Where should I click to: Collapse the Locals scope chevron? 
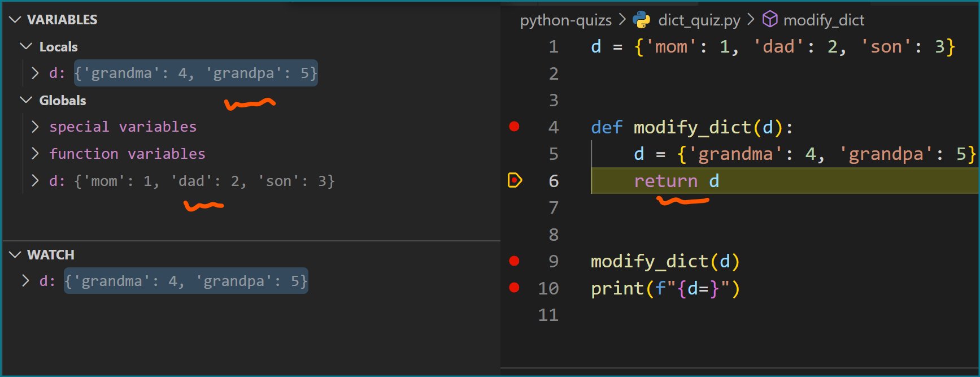point(26,46)
